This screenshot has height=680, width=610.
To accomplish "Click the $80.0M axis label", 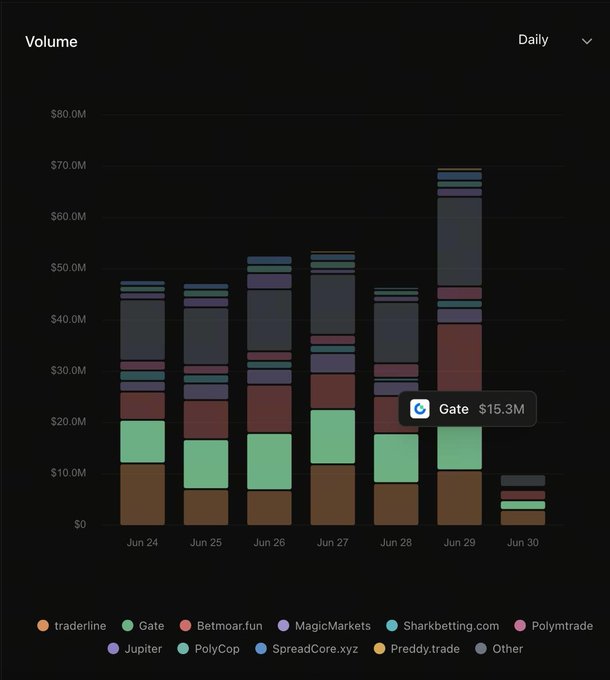I will (68, 114).
